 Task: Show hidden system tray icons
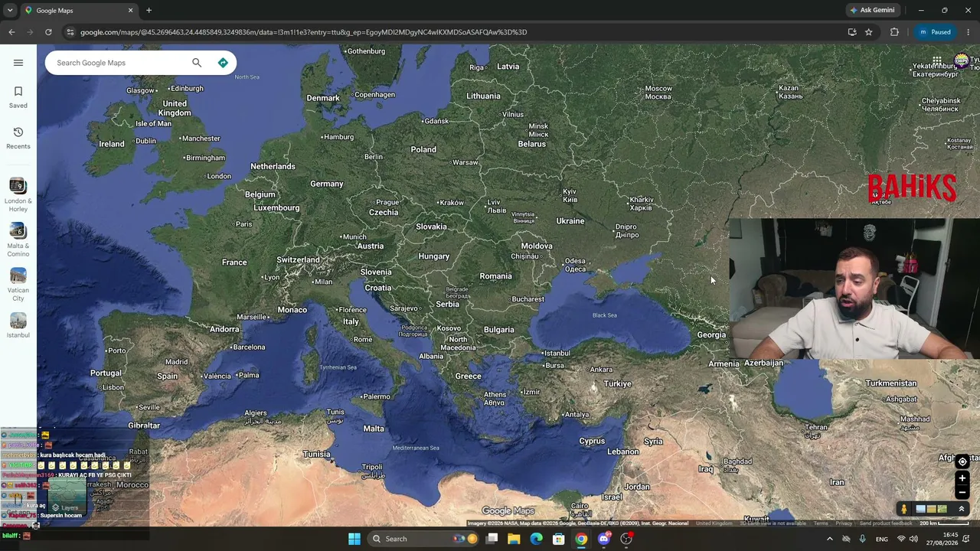click(829, 539)
